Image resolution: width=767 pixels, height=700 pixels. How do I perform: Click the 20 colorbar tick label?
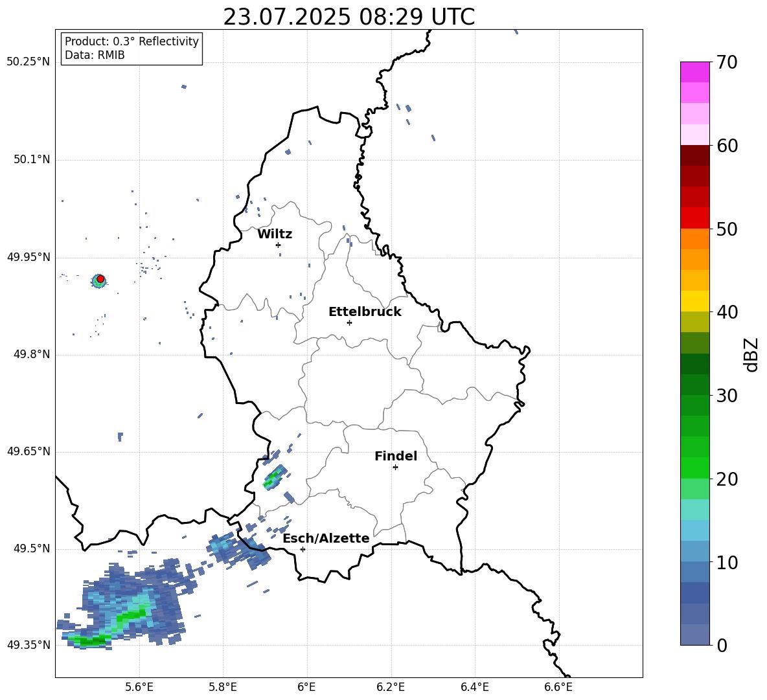click(727, 479)
